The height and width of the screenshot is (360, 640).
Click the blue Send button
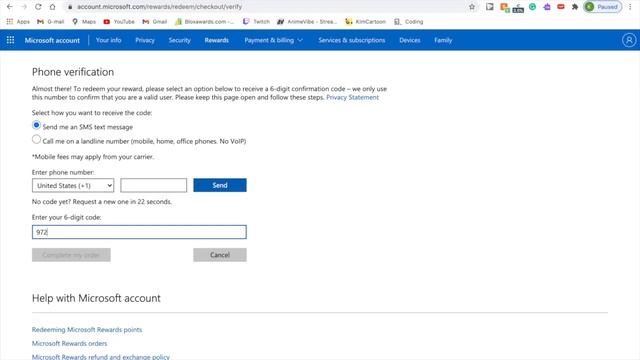[220, 185]
